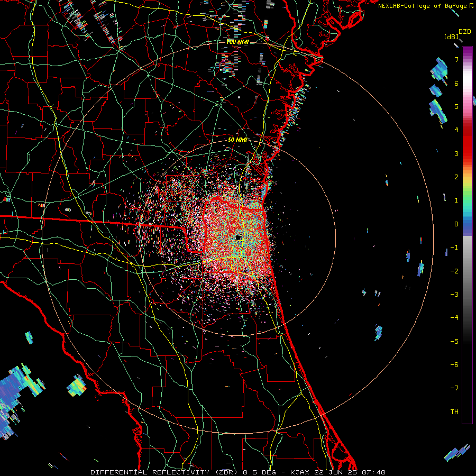476x476 pixels.
Task: Click the NEXLAB-College of DuPage header text
Action: click(425, 6)
